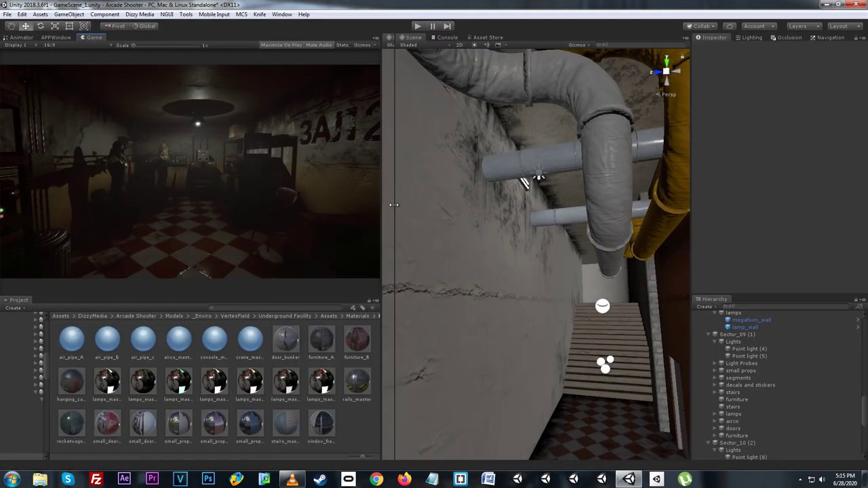
Task: Open Chrome from taskbar
Action: click(x=376, y=479)
